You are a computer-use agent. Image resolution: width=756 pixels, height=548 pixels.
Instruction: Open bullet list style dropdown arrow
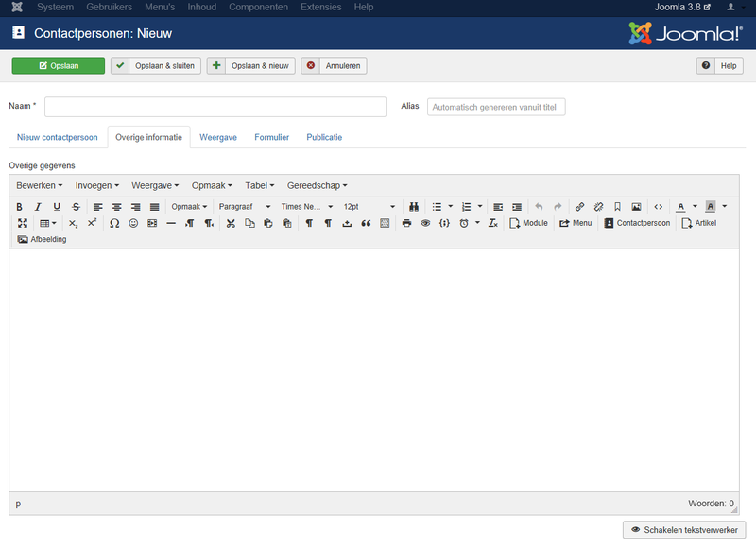[x=451, y=206]
